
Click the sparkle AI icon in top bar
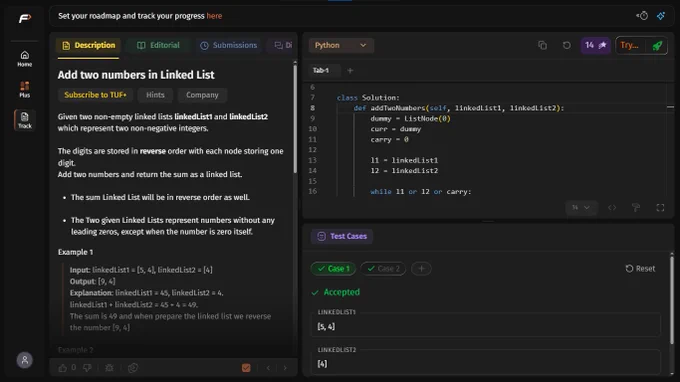tap(660, 16)
